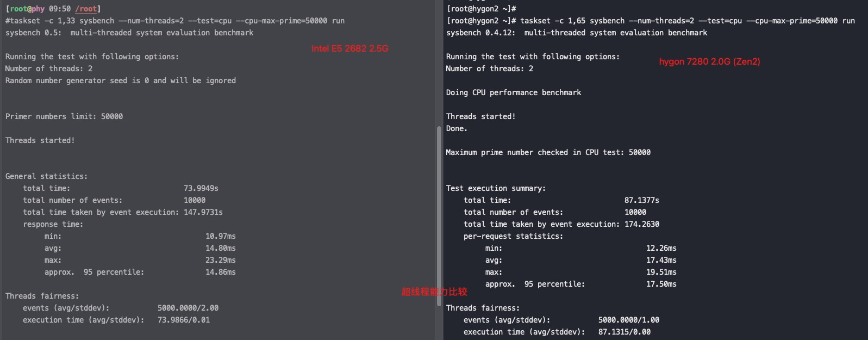Click the left terminal vertical scrollbar
Image resolution: width=868 pixels, height=340 pixels.
(x=439, y=216)
